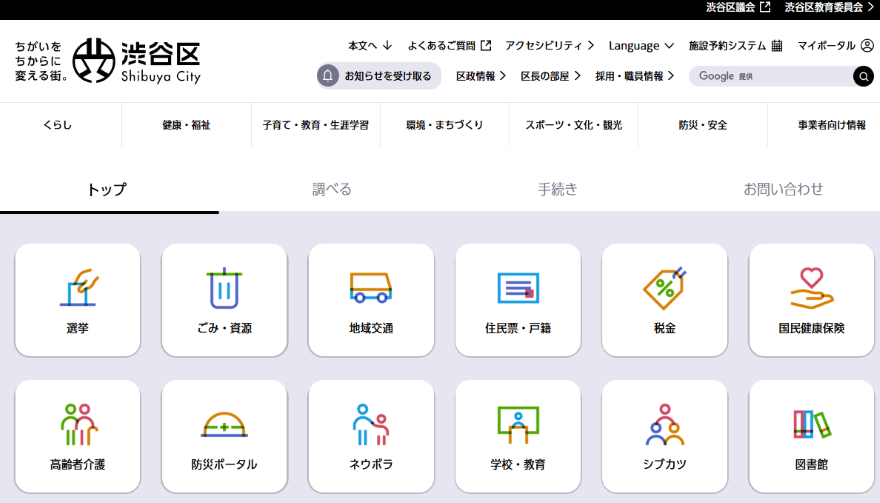
Task: Open the 渋谷区議会 link
Action: [x=730, y=7]
